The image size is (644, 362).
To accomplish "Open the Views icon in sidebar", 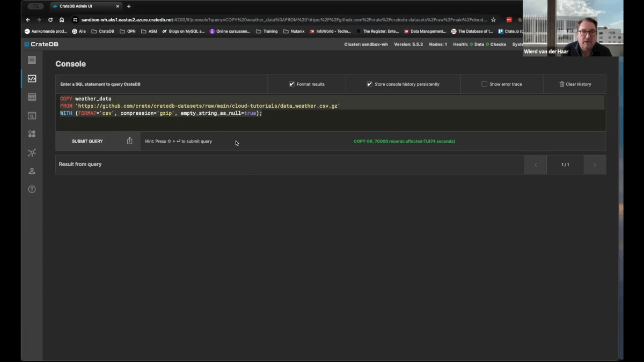I will 32,115.
